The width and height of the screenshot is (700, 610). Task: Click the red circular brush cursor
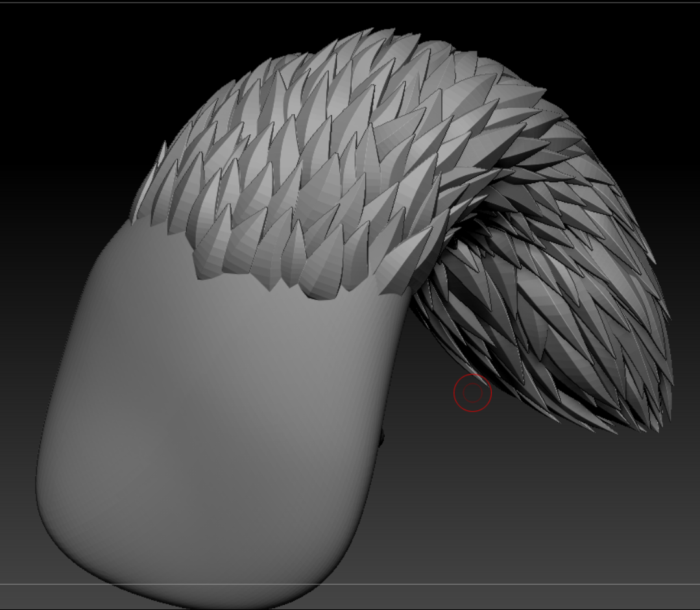[472, 393]
